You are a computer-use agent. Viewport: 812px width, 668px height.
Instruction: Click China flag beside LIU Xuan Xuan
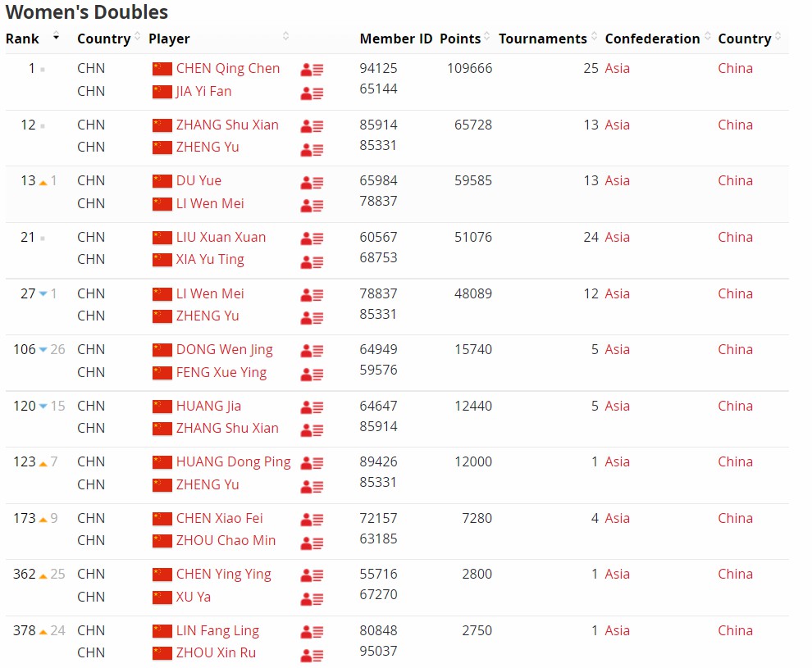point(162,238)
